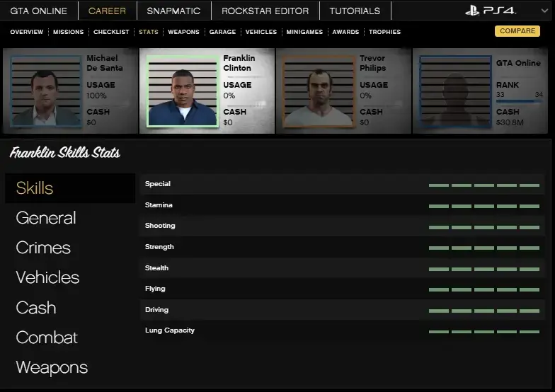
Task: Click the Stealth skill level bar
Action: [x=484, y=269]
